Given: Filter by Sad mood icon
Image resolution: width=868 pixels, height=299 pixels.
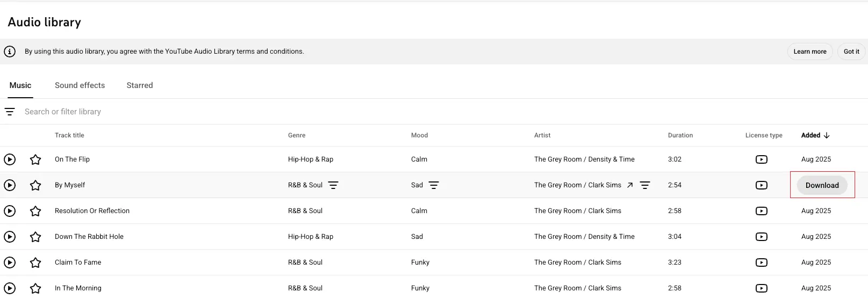Looking at the screenshot, I should tap(434, 185).
